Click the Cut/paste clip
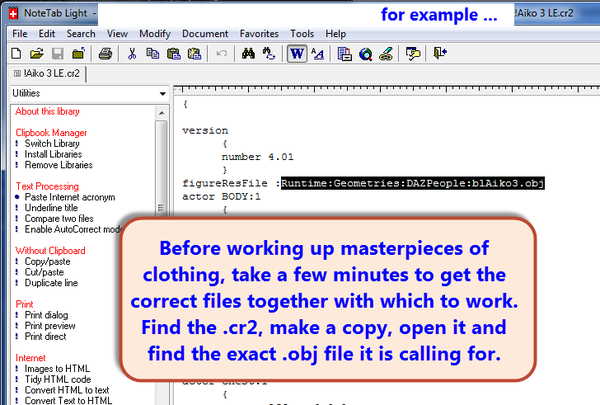 point(44,272)
